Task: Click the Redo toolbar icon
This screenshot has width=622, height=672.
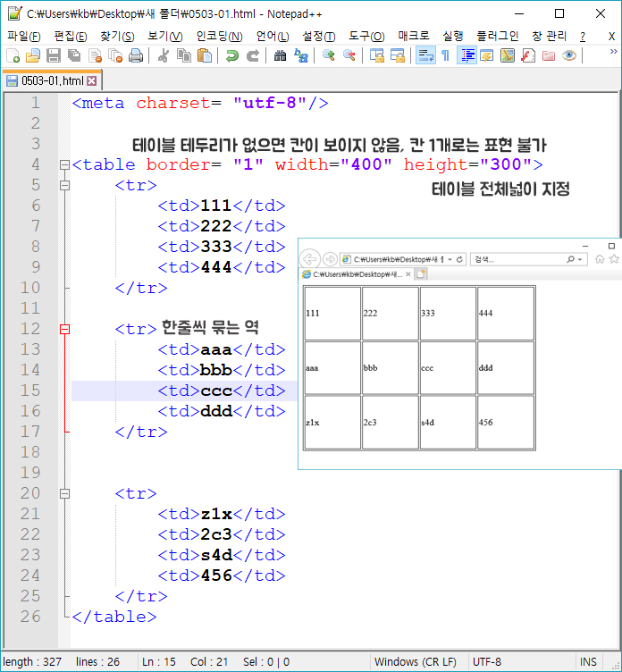Action: click(x=253, y=55)
